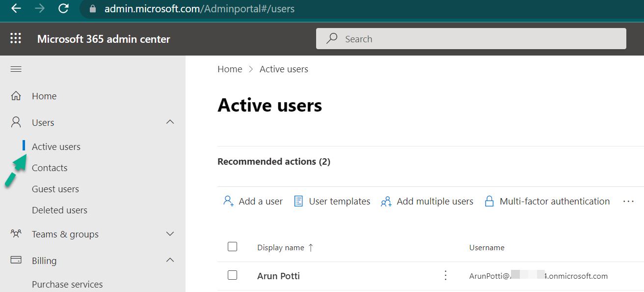
Task: Check the select-all users checkbox
Action: pos(232,247)
